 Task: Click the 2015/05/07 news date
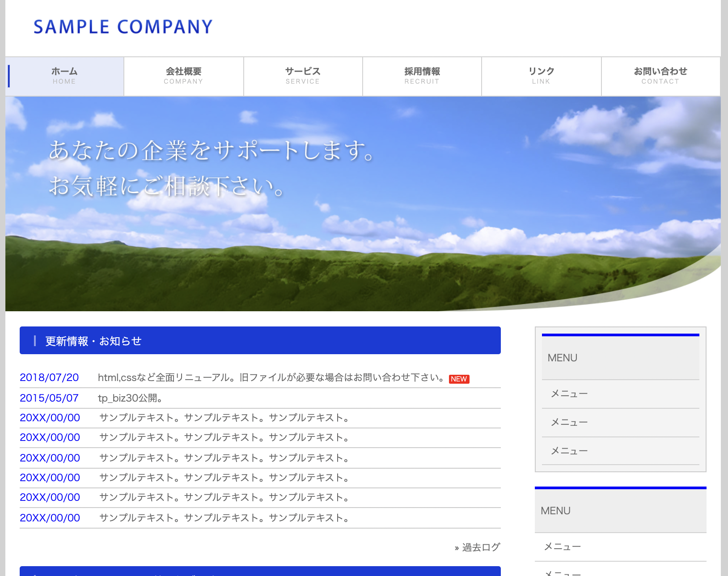(49, 398)
